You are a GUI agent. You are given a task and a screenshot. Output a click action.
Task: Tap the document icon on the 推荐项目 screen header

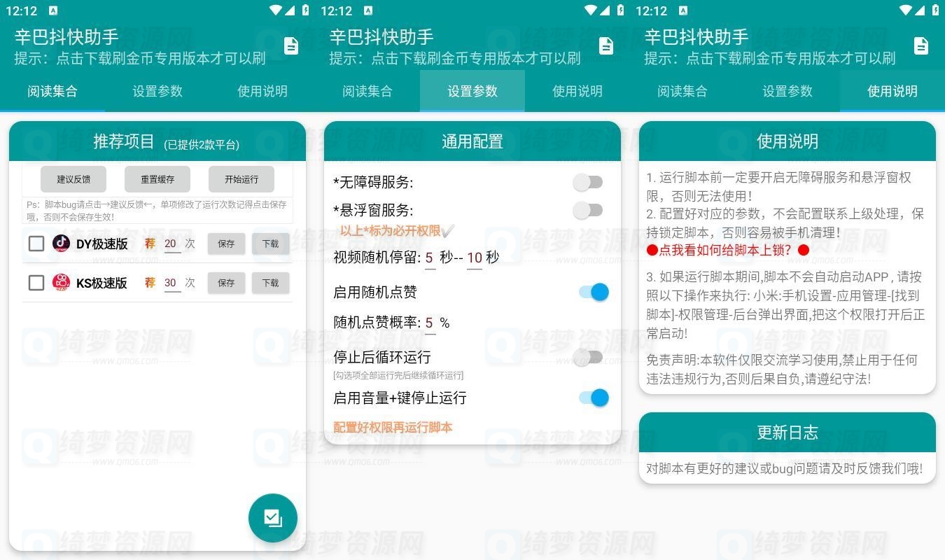pyautogui.click(x=291, y=46)
